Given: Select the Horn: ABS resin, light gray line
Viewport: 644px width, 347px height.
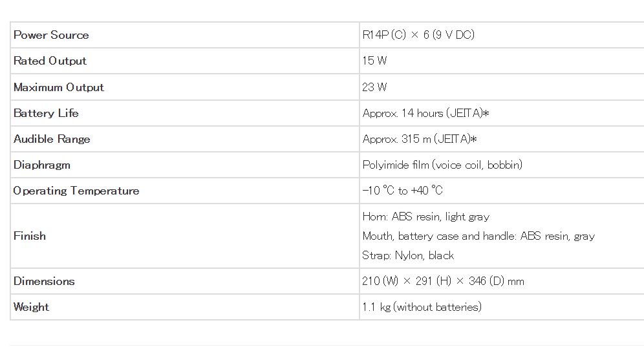Looking at the screenshot, I should 426,216.
